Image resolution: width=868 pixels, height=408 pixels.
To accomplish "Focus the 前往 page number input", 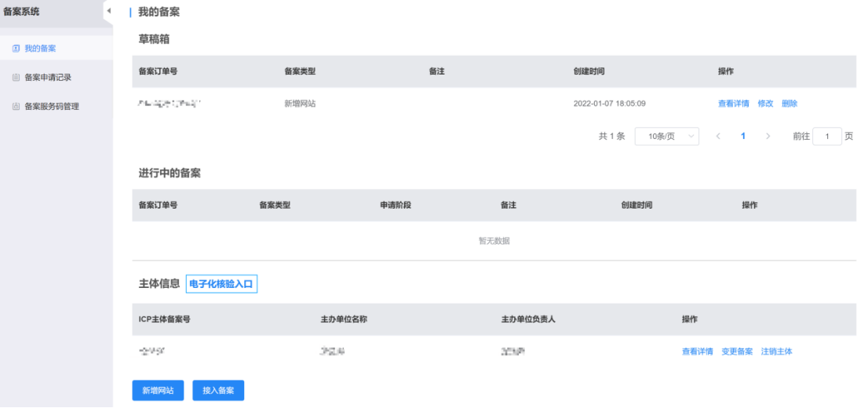I will click(x=827, y=137).
